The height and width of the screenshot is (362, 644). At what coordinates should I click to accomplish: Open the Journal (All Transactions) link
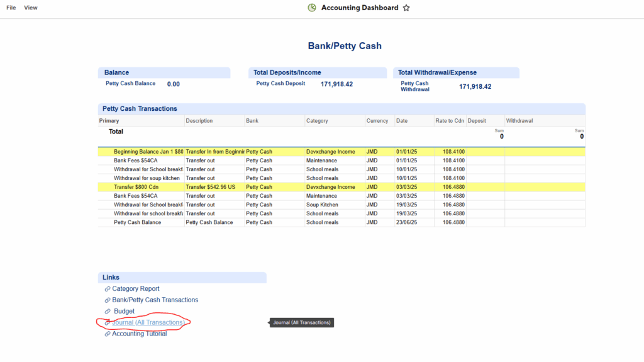[x=148, y=323]
